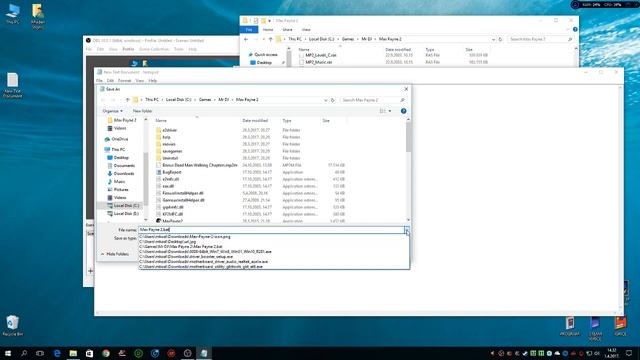640x360 pixels.
Task: Click Games in Save As breadcrumb
Action: [x=205, y=100]
